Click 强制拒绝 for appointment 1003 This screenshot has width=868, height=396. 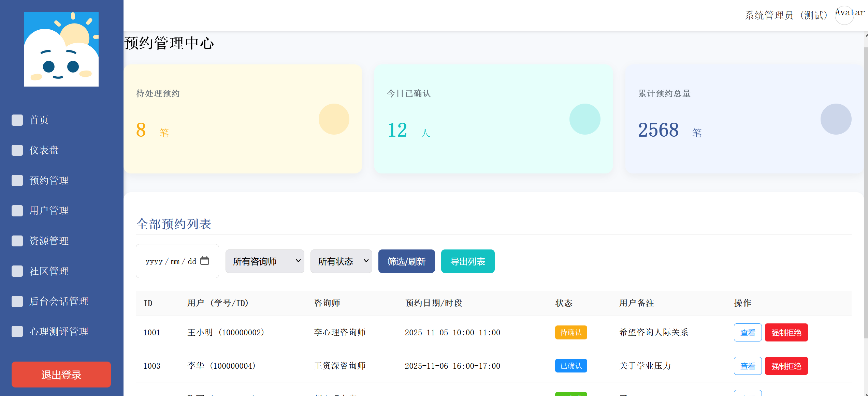point(786,366)
